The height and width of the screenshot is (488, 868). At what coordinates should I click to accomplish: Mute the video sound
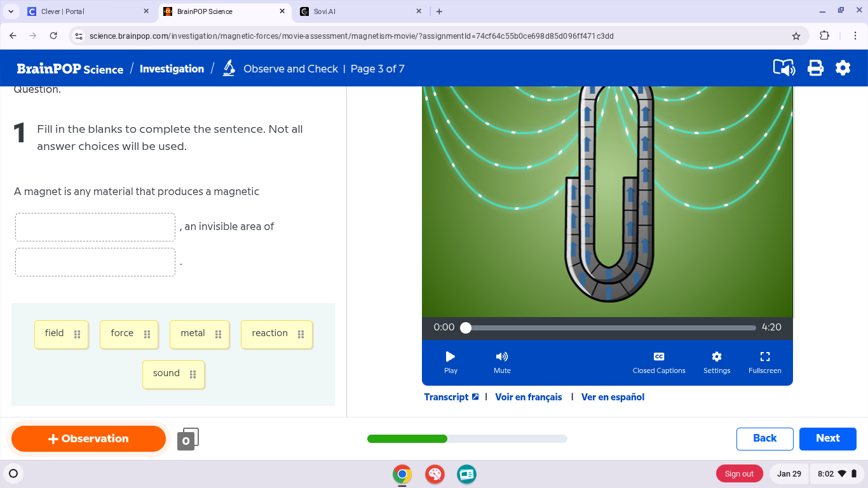(502, 362)
